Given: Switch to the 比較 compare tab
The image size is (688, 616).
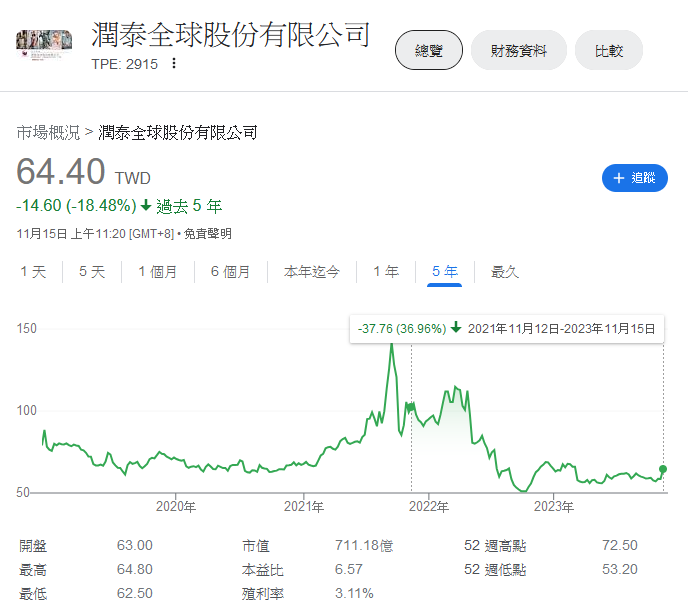Looking at the screenshot, I should pos(608,50).
